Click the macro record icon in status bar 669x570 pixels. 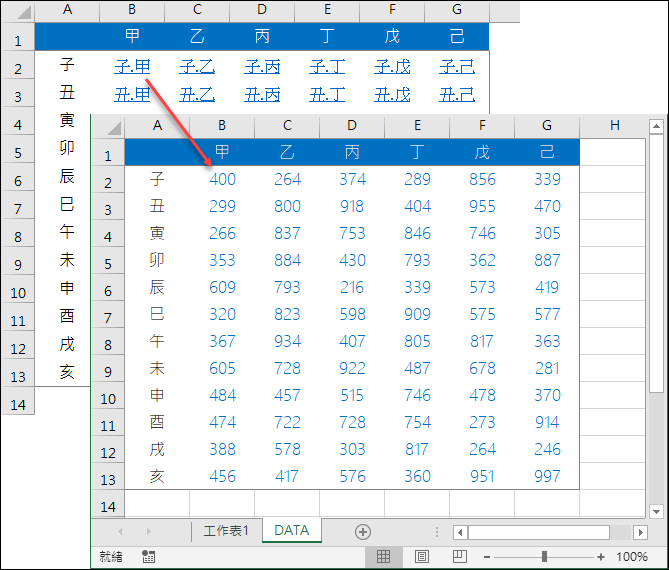coord(148,556)
